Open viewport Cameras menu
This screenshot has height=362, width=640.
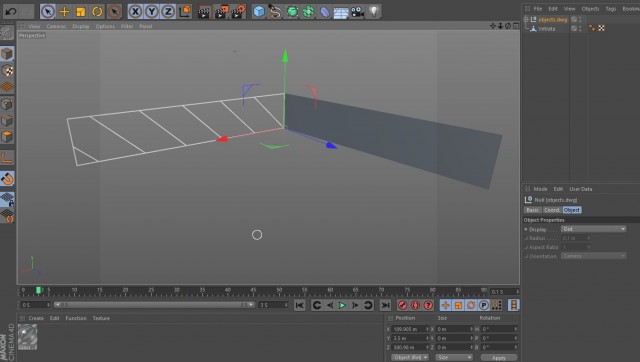[x=56, y=26]
